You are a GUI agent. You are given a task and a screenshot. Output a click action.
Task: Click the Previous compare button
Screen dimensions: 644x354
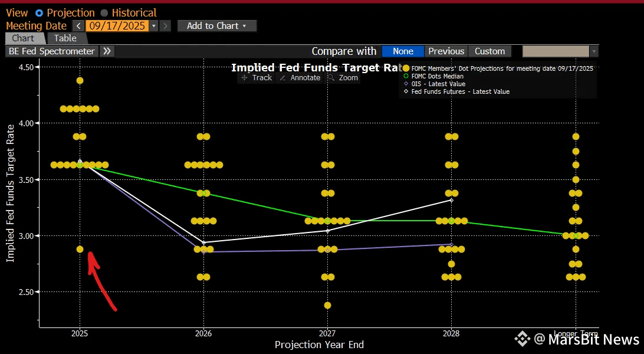pyautogui.click(x=446, y=51)
